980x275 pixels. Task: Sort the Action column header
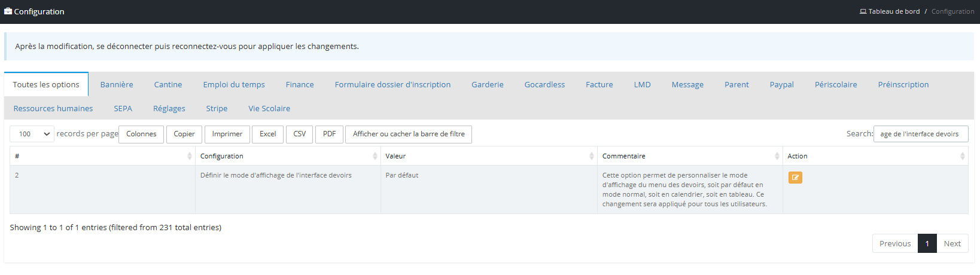pos(963,156)
